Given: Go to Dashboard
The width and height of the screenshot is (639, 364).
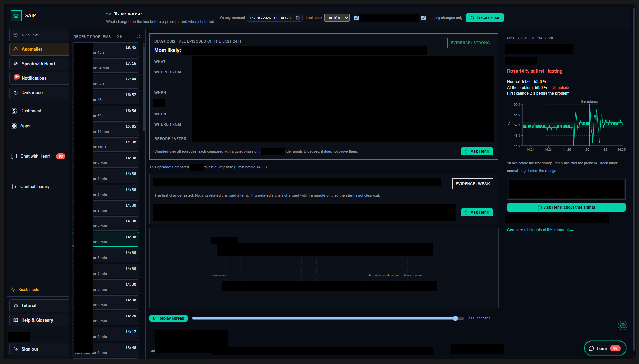Looking at the screenshot, I should click(31, 111).
